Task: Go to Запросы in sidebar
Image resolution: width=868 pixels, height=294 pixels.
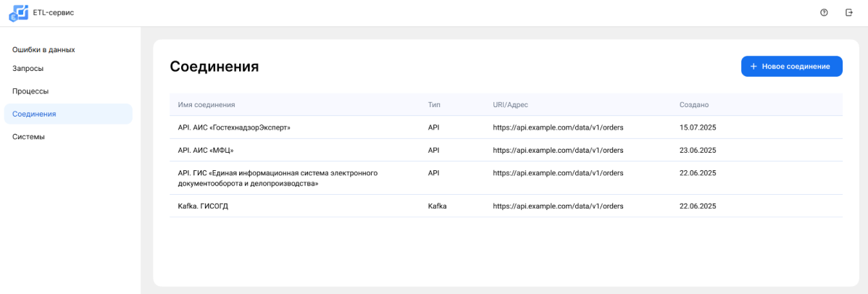Action: tap(28, 69)
